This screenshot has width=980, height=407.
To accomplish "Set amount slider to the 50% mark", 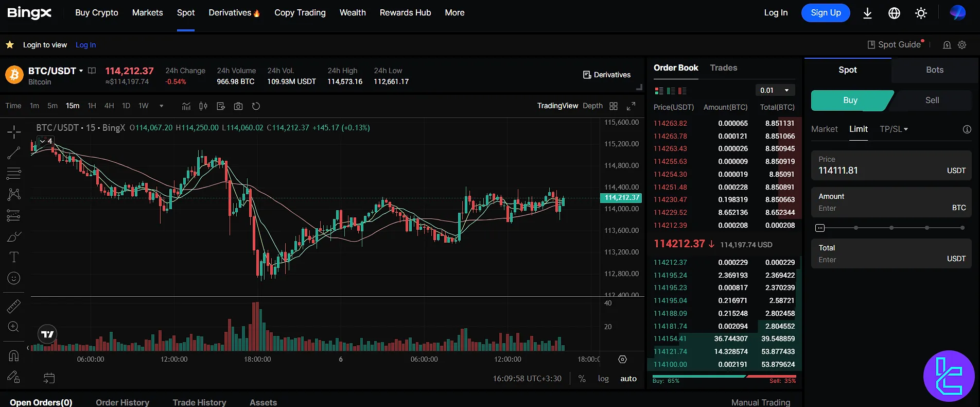I will (x=891, y=228).
